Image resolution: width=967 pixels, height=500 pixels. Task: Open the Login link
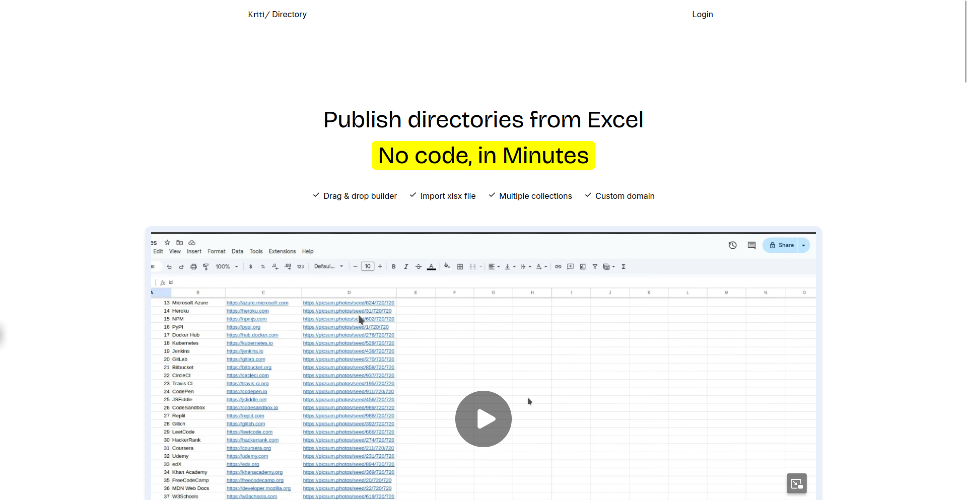[x=702, y=14]
